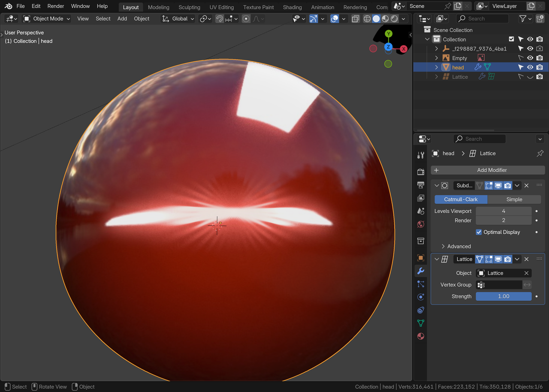Click the X axis on navigation gizmo
The image size is (549, 392).
404,49
